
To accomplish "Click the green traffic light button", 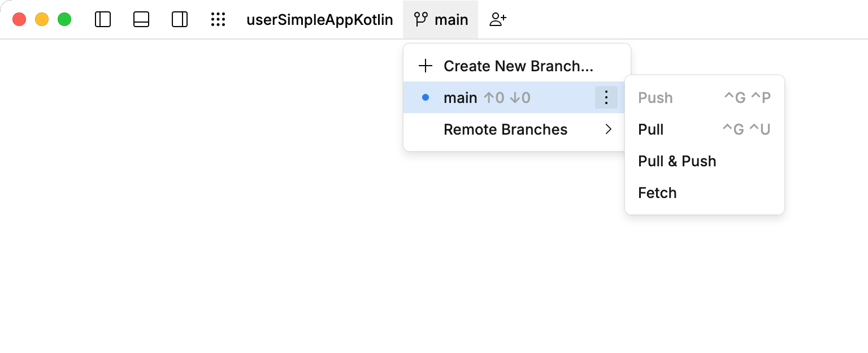I will pyautogui.click(x=64, y=19).
